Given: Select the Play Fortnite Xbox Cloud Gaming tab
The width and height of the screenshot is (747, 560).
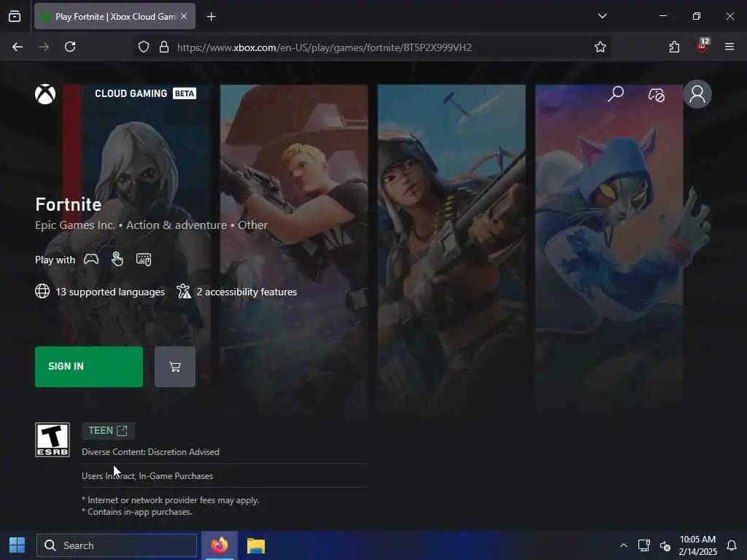Looking at the screenshot, I should pos(115,17).
